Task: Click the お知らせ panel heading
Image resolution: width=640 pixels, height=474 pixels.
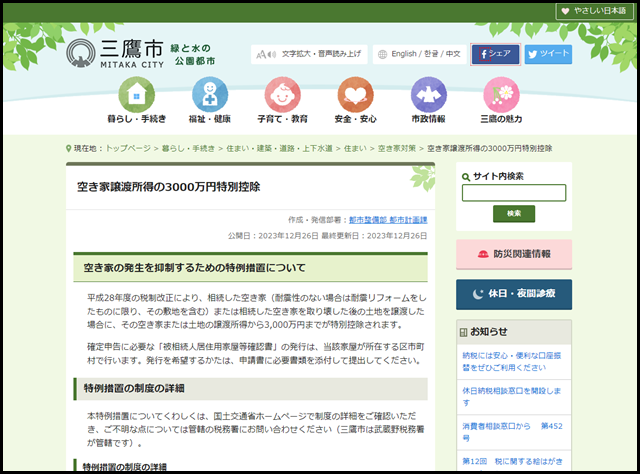Action: (x=489, y=332)
